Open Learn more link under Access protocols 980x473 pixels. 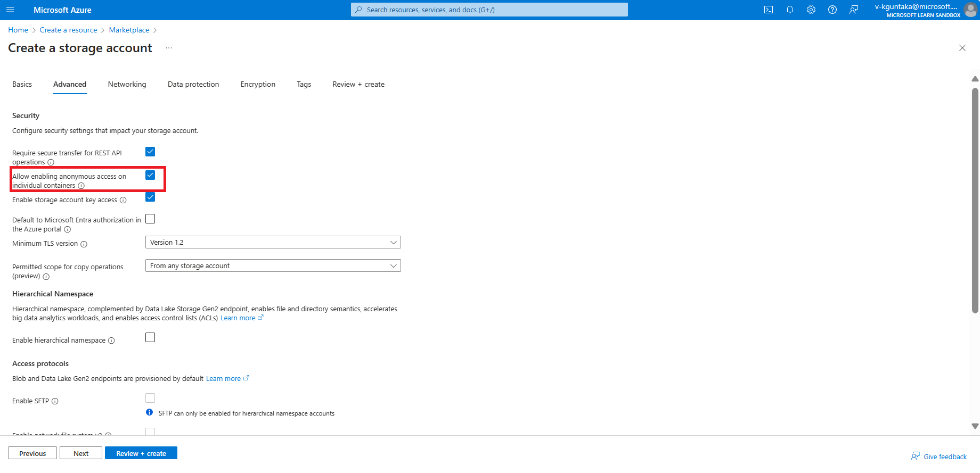coord(227,379)
